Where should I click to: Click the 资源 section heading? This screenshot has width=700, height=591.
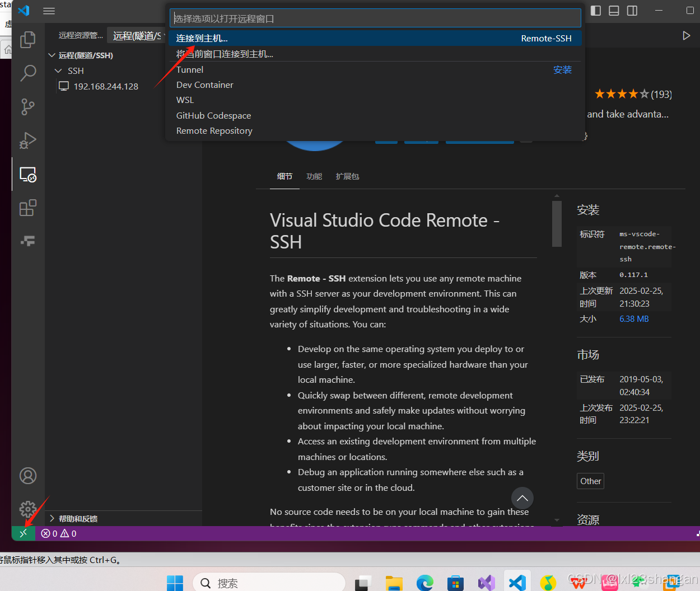tap(588, 520)
